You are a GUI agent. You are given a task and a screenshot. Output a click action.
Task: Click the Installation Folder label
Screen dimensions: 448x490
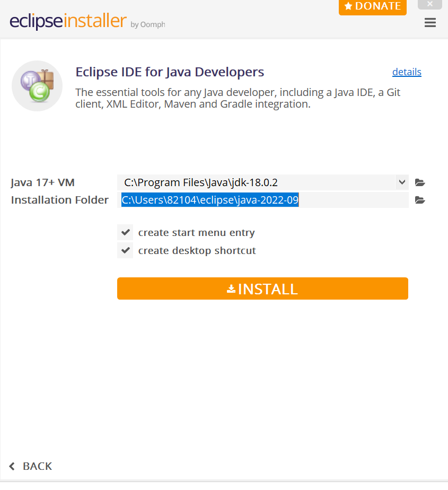tap(60, 200)
